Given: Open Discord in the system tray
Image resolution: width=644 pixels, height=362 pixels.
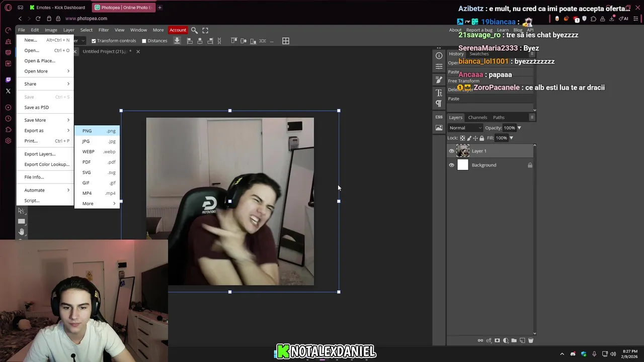Looking at the screenshot, I should pyautogui.click(x=573, y=354).
